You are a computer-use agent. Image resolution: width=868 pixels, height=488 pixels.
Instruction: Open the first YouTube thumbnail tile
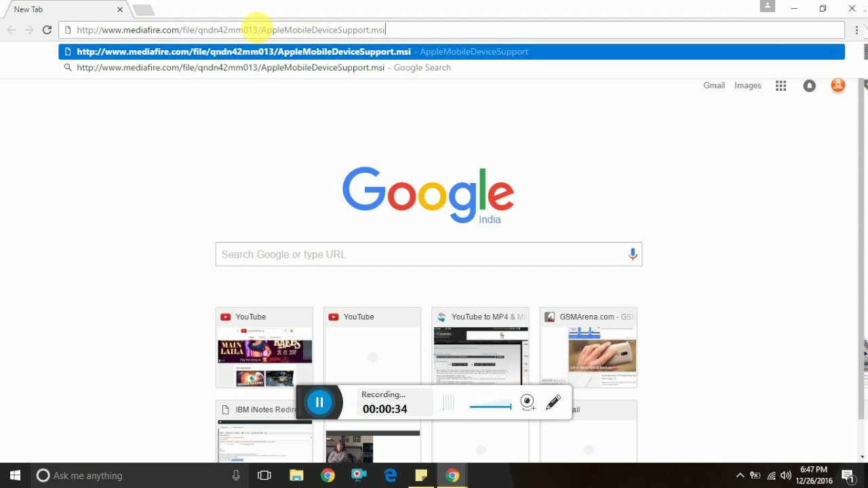point(264,348)
